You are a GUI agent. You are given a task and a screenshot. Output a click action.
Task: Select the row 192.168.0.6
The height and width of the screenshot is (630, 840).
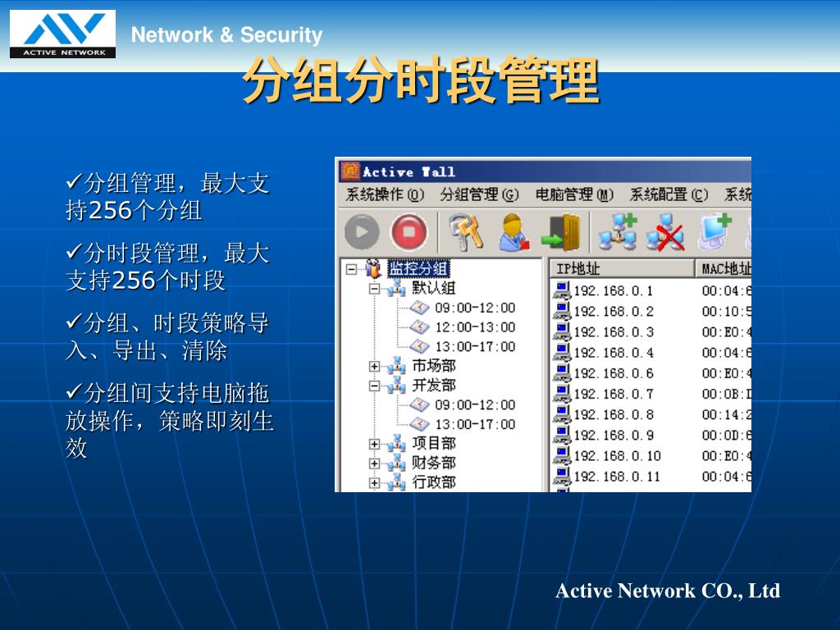coord(651,373)
